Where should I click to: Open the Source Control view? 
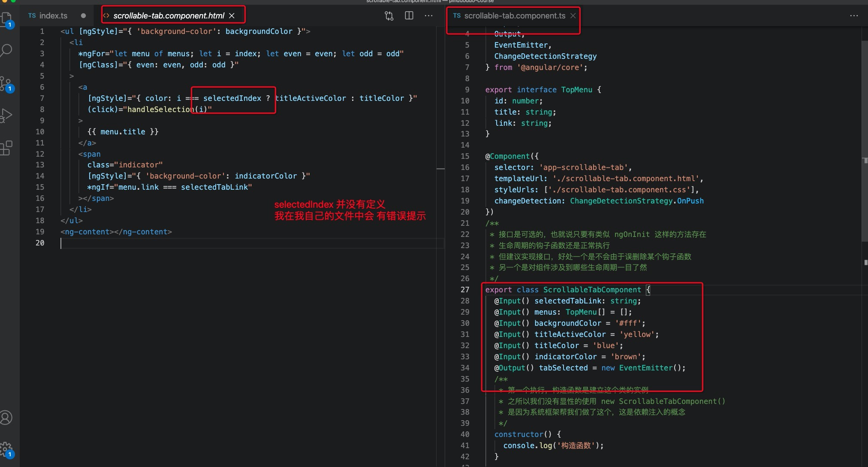[6, 83]
